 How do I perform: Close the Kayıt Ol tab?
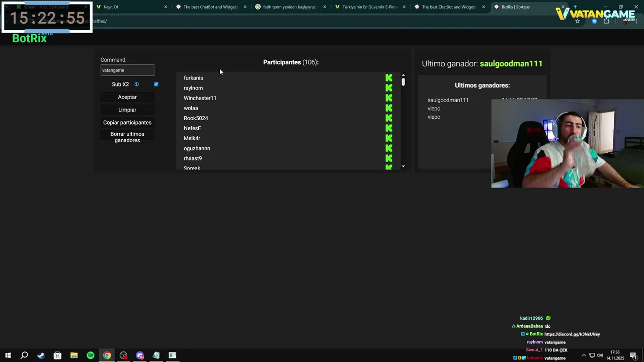[166, 7]
